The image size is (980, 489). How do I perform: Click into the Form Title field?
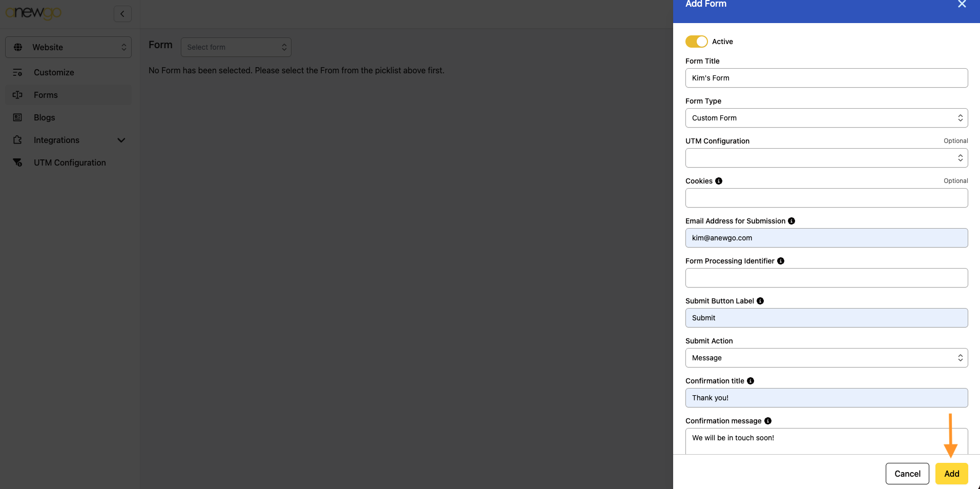[x=826, y=78]
